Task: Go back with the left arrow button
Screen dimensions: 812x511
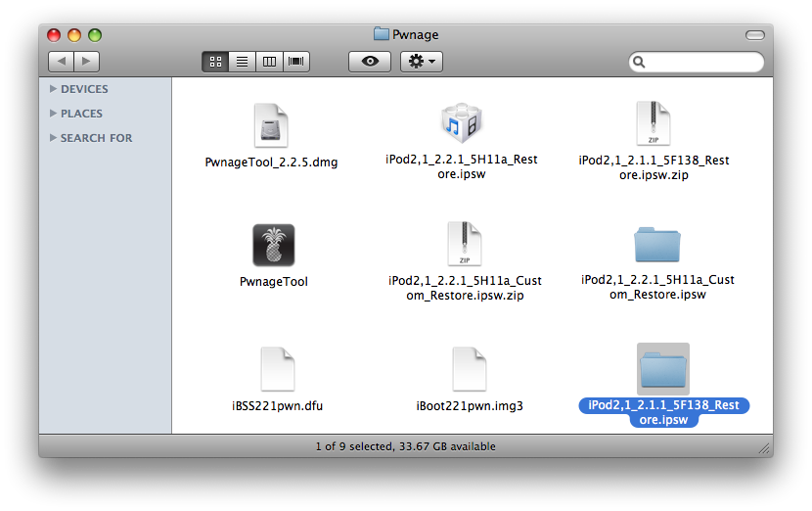Action: 61,62
